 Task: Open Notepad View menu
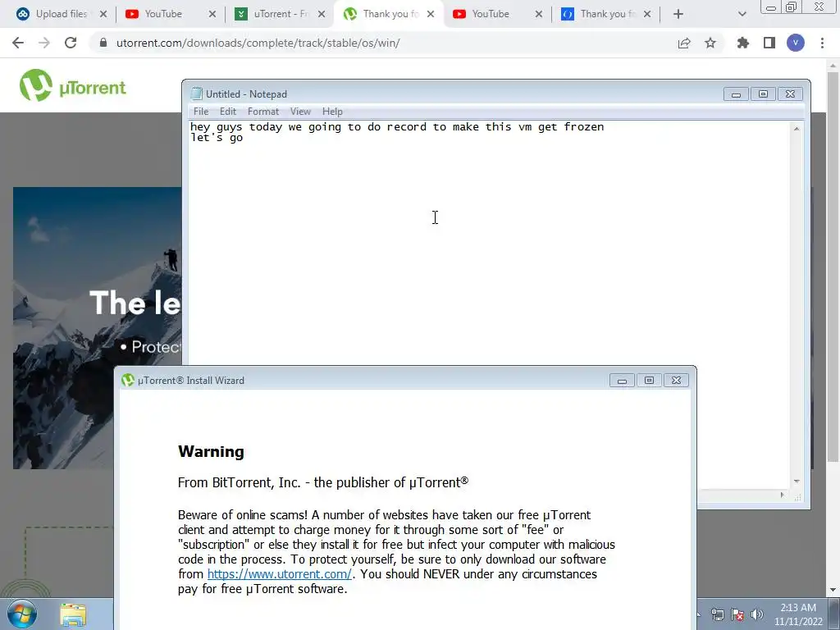click(x=300, y=112)
